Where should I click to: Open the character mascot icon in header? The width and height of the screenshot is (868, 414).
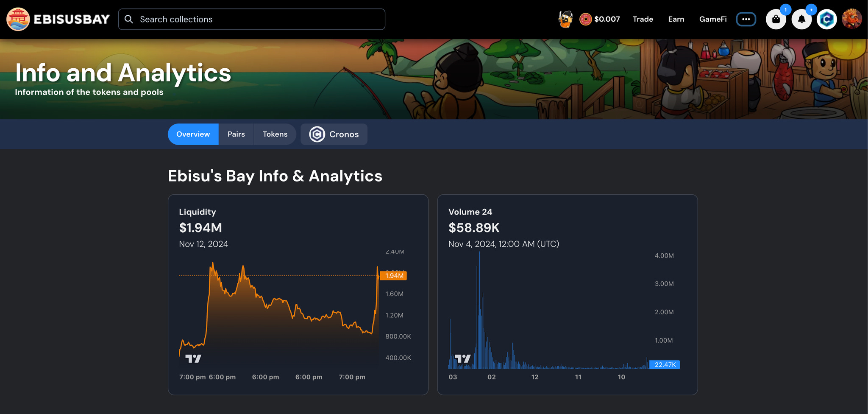click(x=565, y=19)
